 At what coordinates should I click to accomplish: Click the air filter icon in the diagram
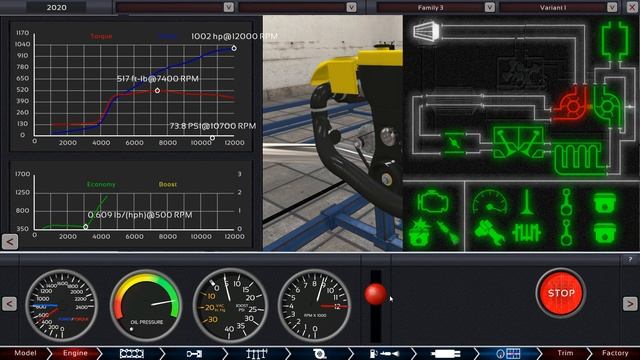click(x=426, y=31)
